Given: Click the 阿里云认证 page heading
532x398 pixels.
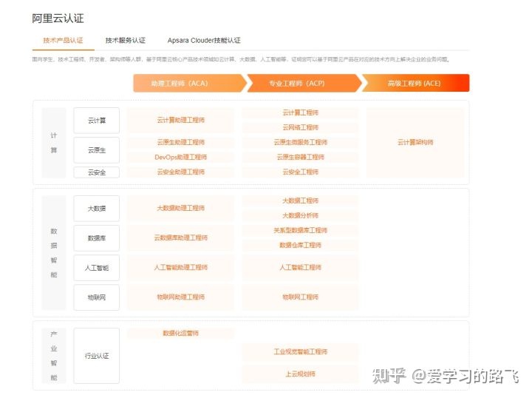Looking at the screenshot, I should point(58,18).
